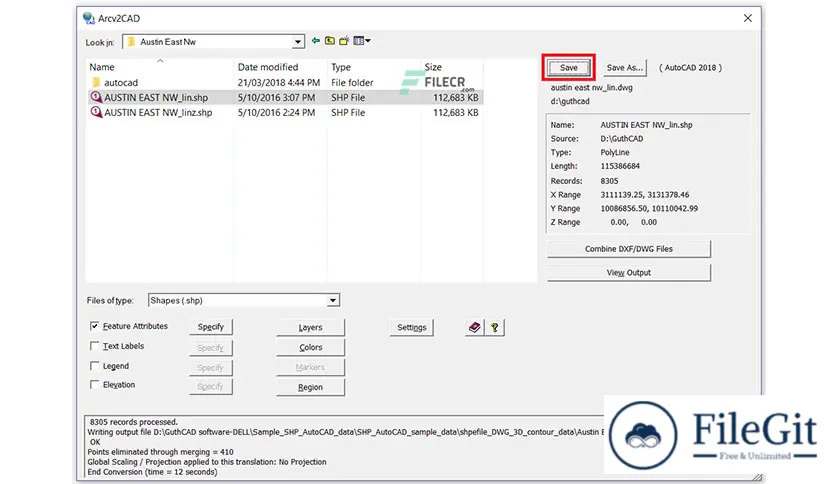Expand the Look in folder dropdown
The width and height of the screenshot is (836, 484).
pos(298,42)
